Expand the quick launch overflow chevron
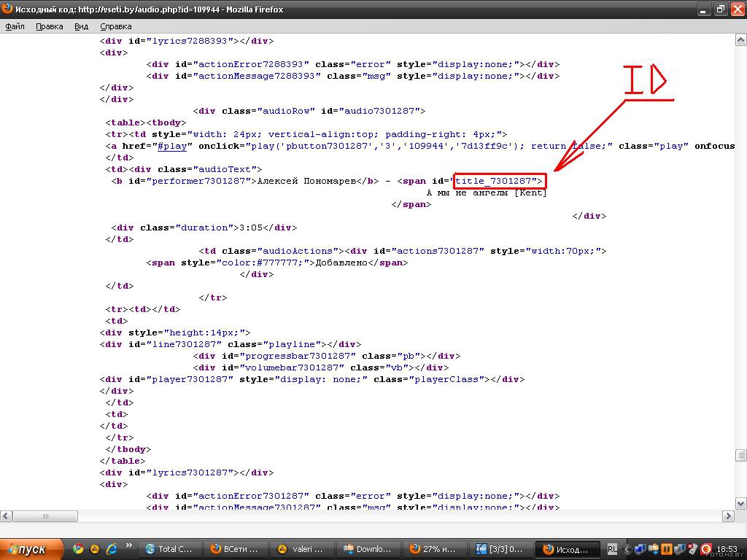The width and height of the screenshot is (747, 560). pyautogui.click(x=129, y=545)
